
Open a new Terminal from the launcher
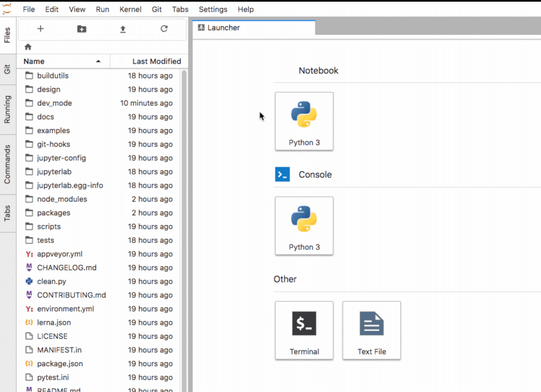pyautogui.click(x=304, y=330)
